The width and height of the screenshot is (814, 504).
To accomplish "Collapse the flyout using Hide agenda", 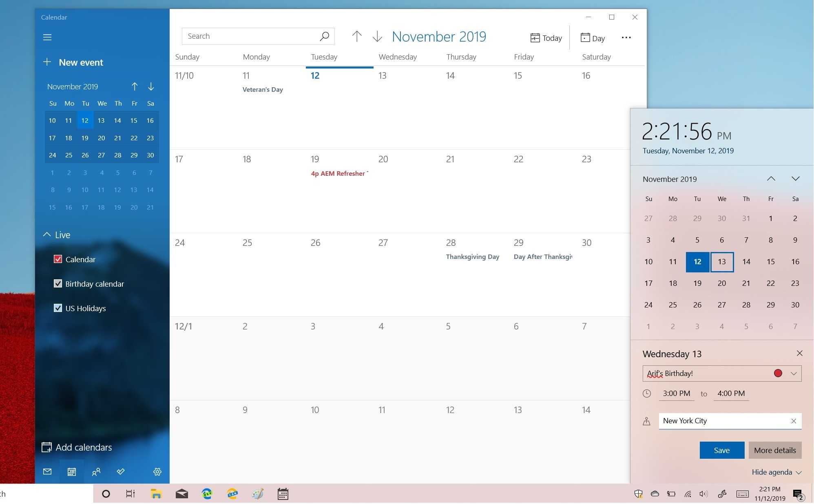I will 776,472.
